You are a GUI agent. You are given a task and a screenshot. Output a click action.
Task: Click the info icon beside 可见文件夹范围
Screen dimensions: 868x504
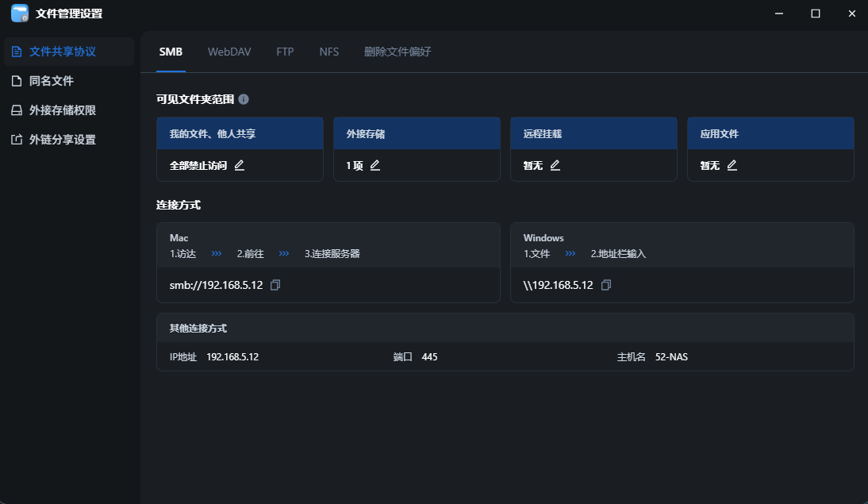(x=244, y=99)
